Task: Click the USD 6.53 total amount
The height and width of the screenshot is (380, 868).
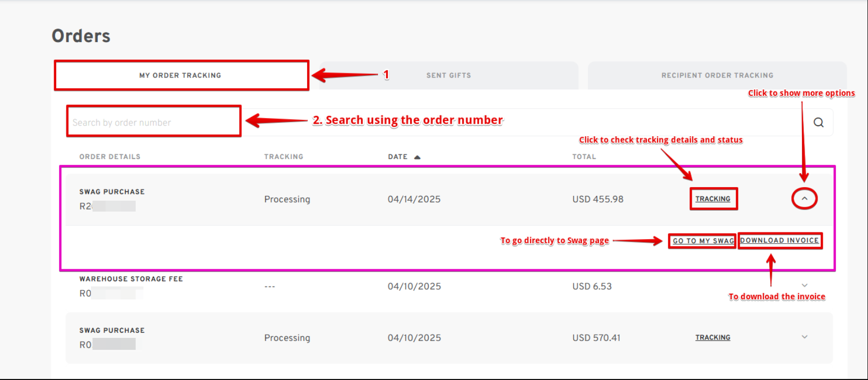Action: (x=591, y=286)
